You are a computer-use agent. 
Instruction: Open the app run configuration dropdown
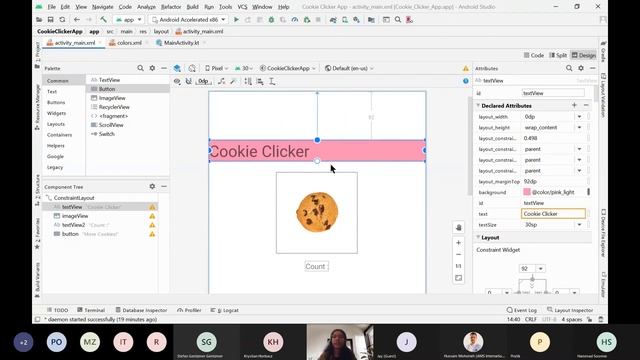pos(129,20)
